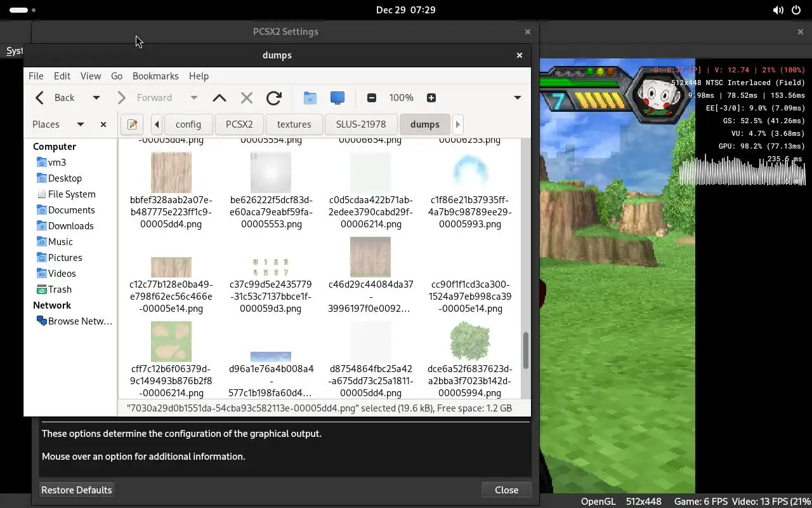Viewport: 812px width, 508px height.
Task: Show later path buttons with right arrow
Action: (x=457, y=124)
